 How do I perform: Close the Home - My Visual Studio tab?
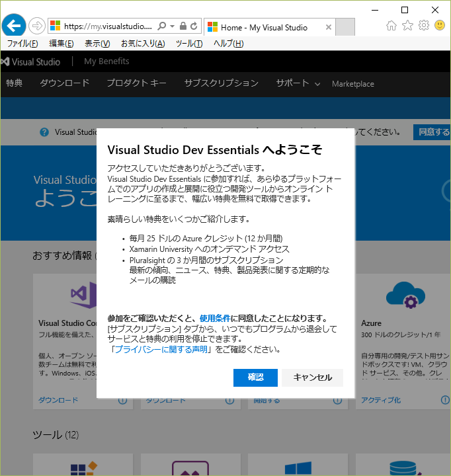pyautogui.click(x=328, y=27)
